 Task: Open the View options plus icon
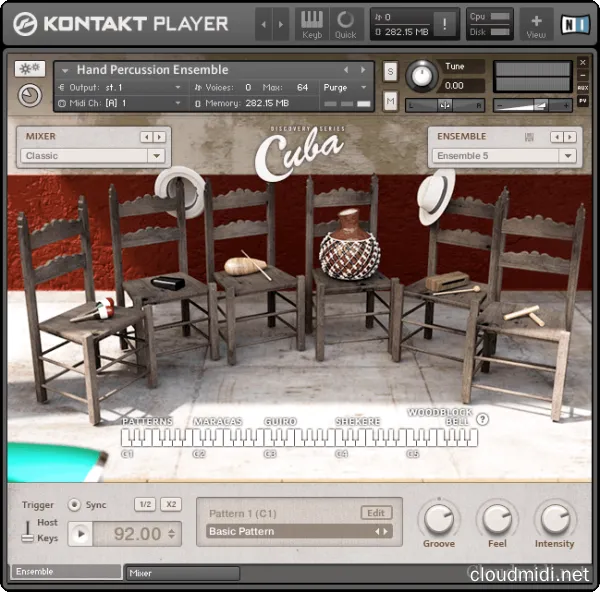pyautogui.click(x=536, y=24)
